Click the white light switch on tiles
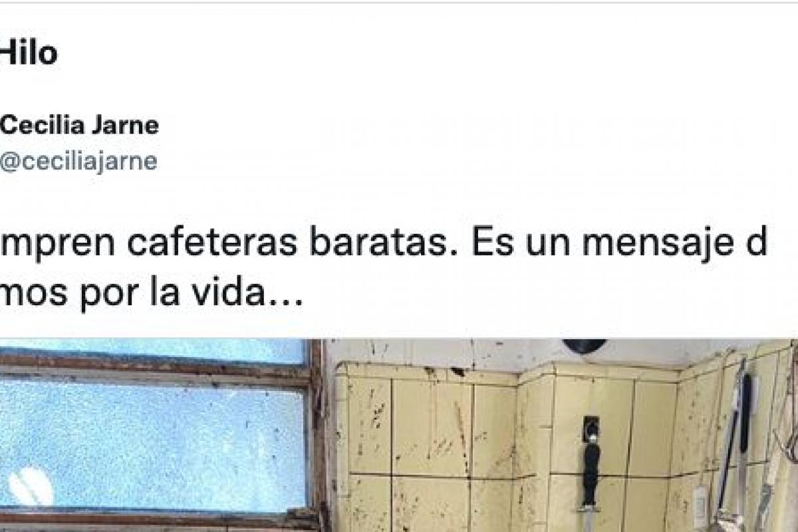Viewport: 798px width, 532px height. tap(700, 505)
